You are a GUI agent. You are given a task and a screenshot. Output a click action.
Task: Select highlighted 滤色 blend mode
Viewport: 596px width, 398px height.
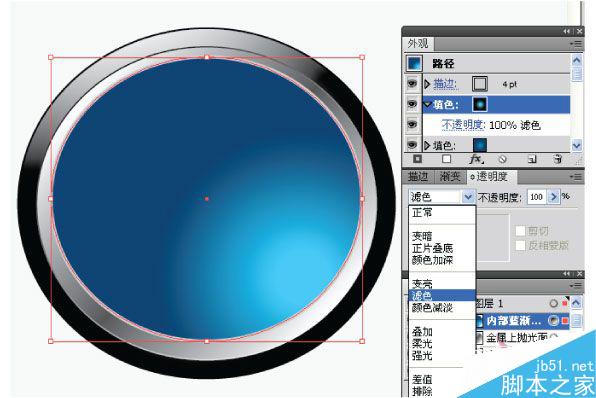pos(442,295)
